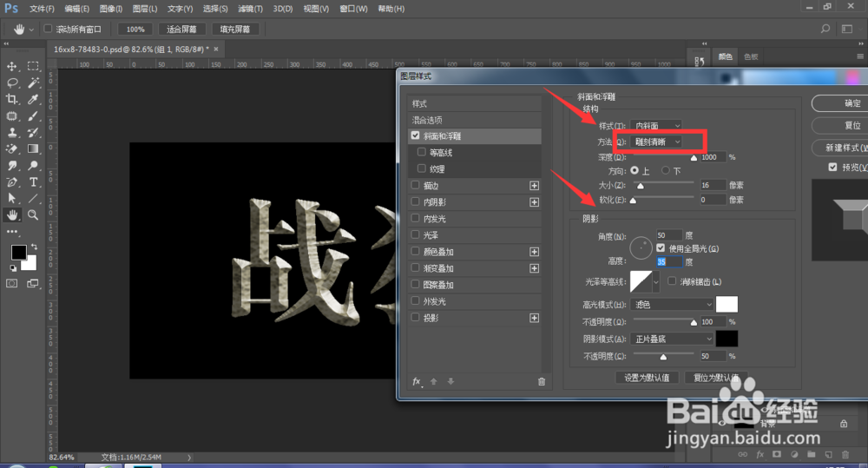Enable the 描边 effect checkbox

[415, 185]
